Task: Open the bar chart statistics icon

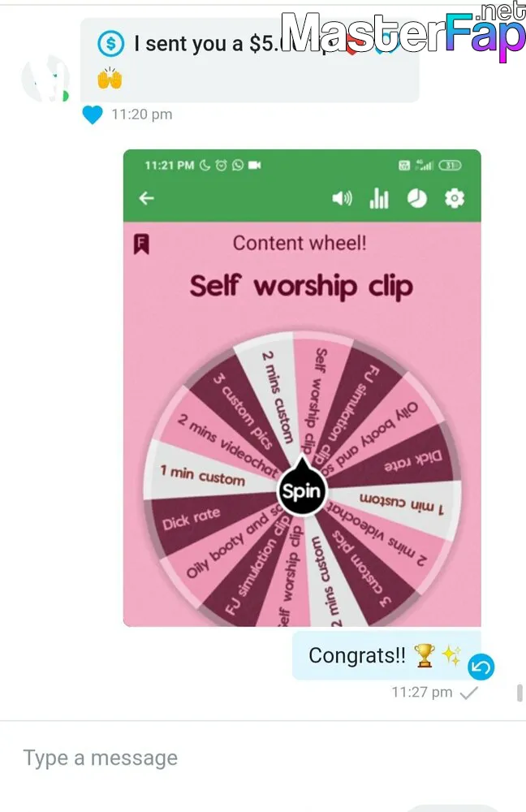Action: coord(379,198)
